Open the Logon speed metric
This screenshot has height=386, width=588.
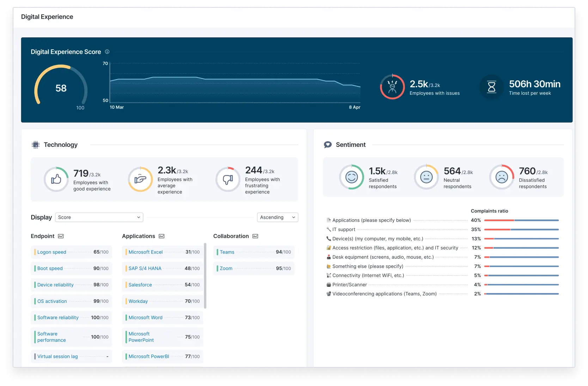point(71,252)
